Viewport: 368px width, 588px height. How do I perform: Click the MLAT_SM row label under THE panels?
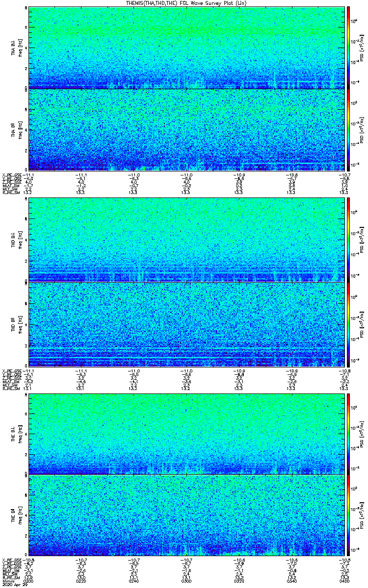coord(10,570)
